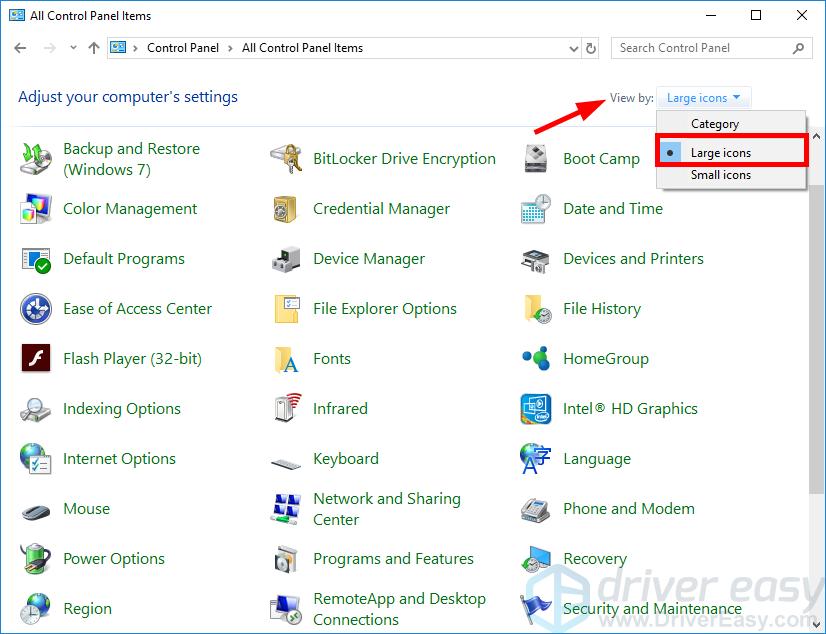Click the Control Panel title bar icon
826x634 pixels.
point(17,15)
